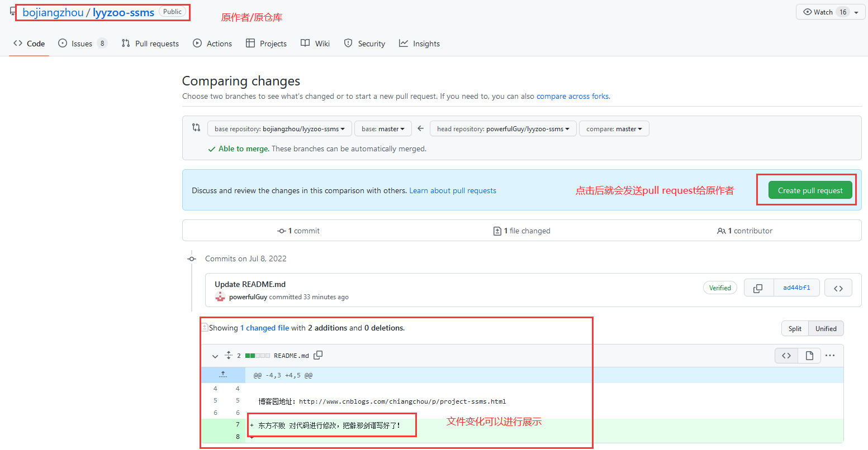
Task: Copy the full commit SHA for ad44bf1
Action: pos(758,288)
